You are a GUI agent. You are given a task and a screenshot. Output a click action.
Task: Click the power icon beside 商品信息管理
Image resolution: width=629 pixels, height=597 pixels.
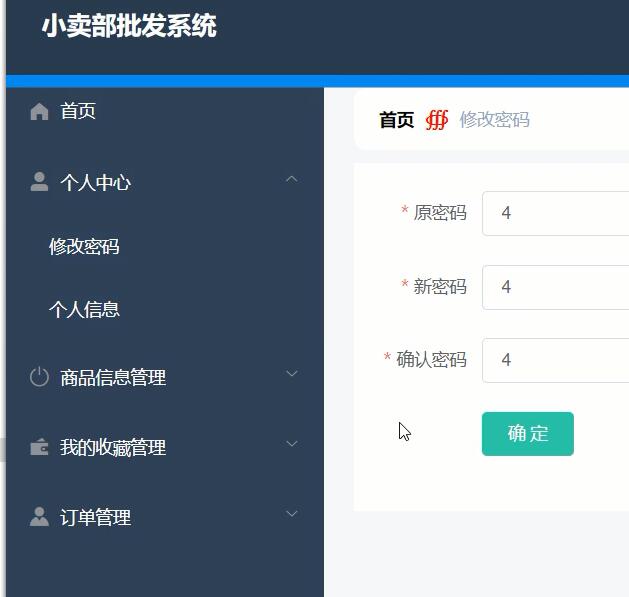(39, 377)
